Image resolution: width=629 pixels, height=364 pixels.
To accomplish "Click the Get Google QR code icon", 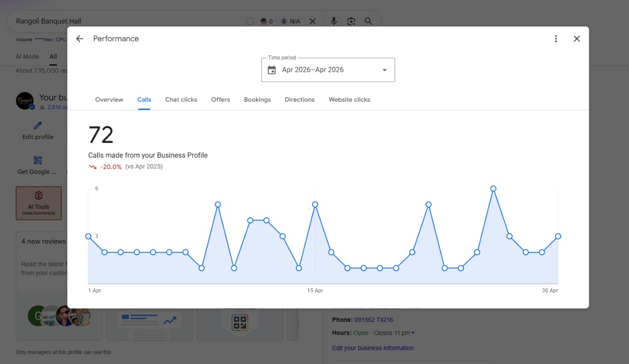I will 38,160.
